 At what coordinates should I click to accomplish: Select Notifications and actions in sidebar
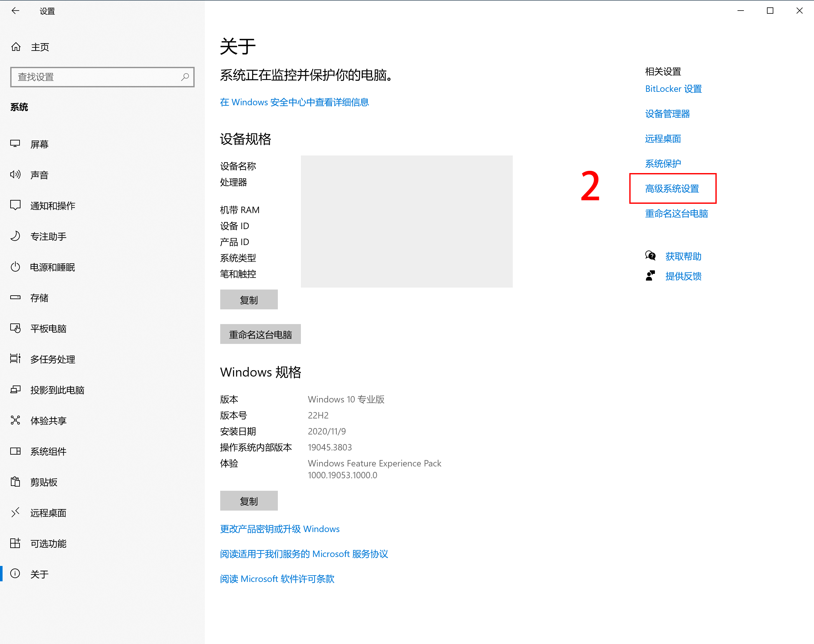click(53, 205)
